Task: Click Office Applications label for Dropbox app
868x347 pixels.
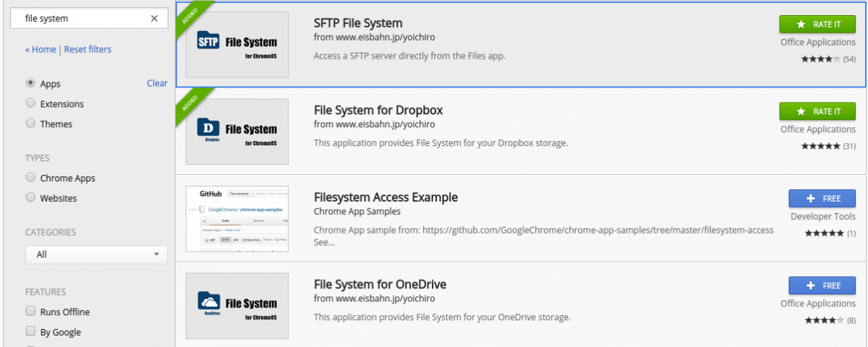Action: 818,129
